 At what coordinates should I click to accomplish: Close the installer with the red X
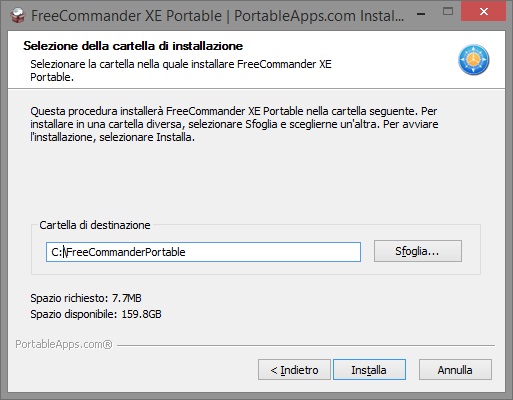tap(484, 12)
